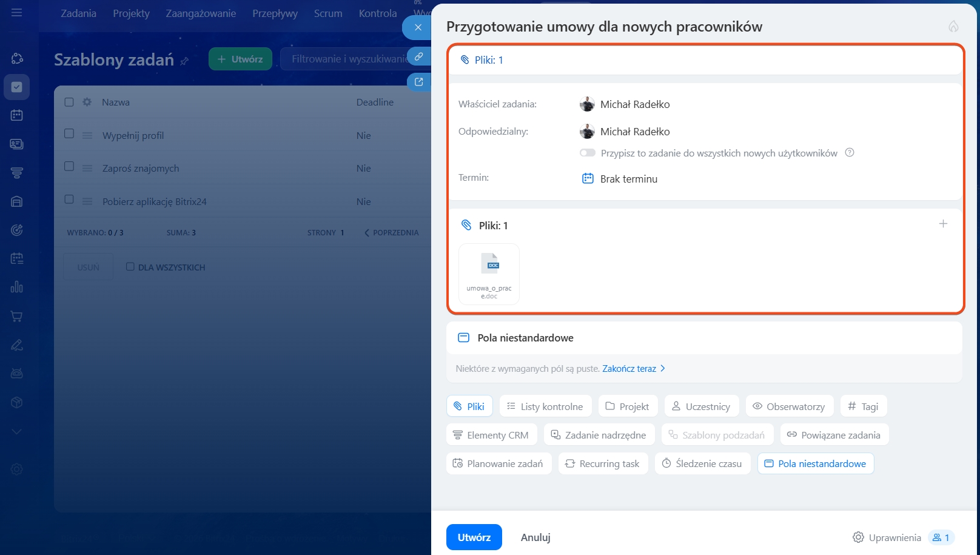Toggle assigning task to all new users

click(x=587, y=153)
